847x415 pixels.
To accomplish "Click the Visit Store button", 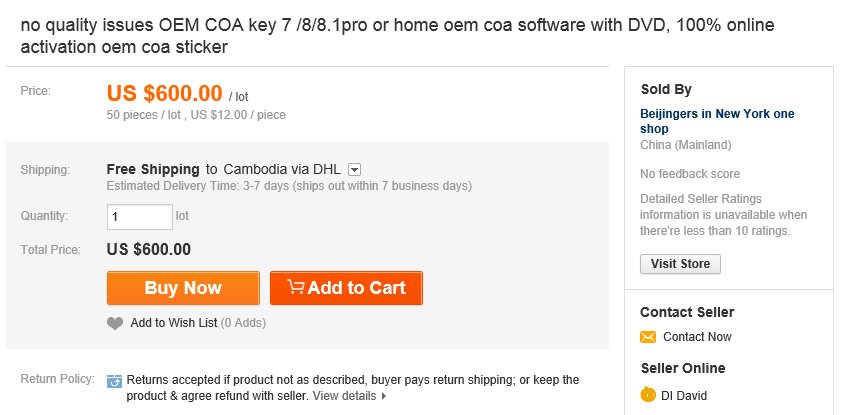I will (x=680, y=264).
